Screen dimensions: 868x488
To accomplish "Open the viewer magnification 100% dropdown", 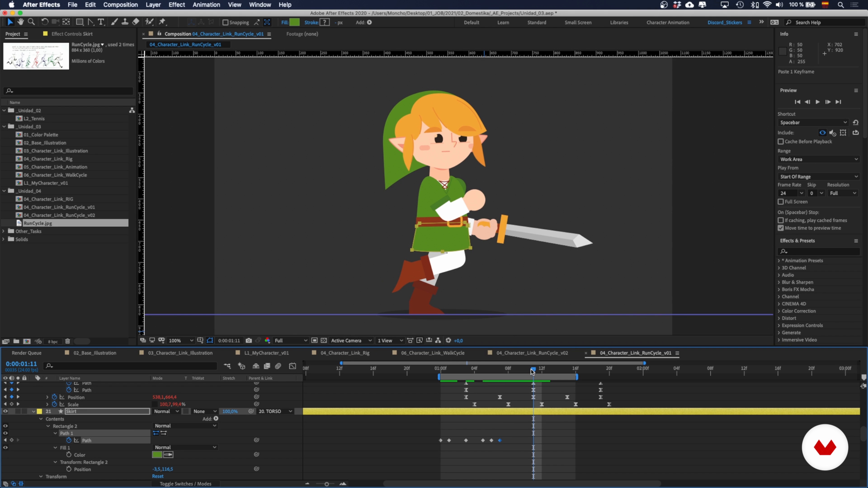I will tap(181, 340).
